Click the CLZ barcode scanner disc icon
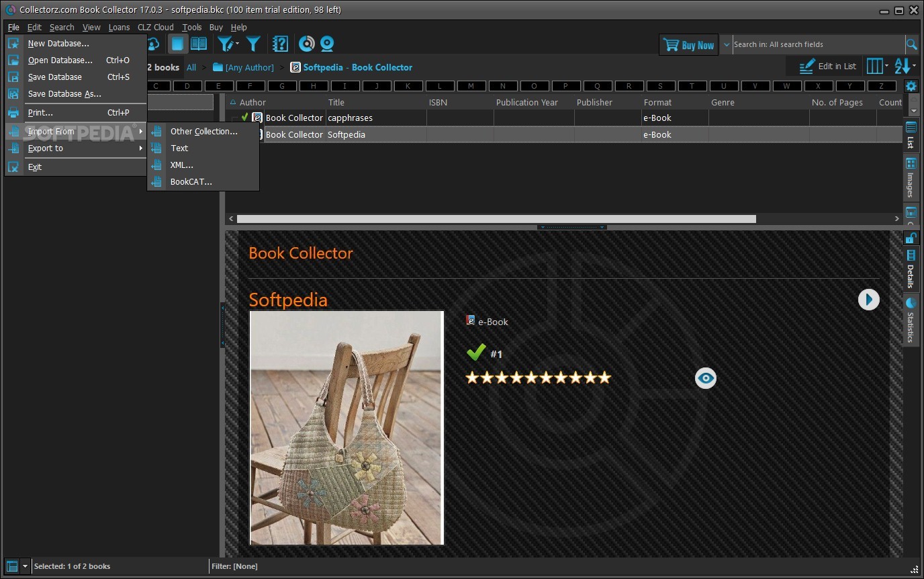 click(306, 44)
